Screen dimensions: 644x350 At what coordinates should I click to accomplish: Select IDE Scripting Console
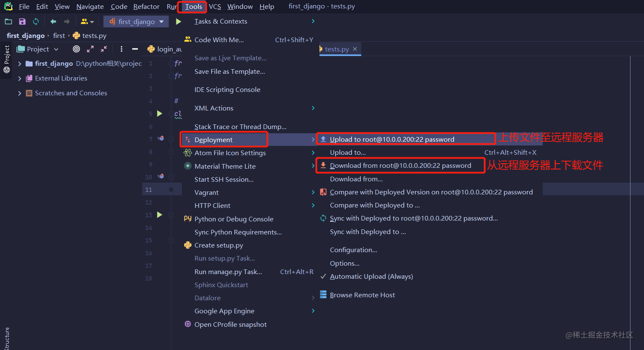[249, 90]
